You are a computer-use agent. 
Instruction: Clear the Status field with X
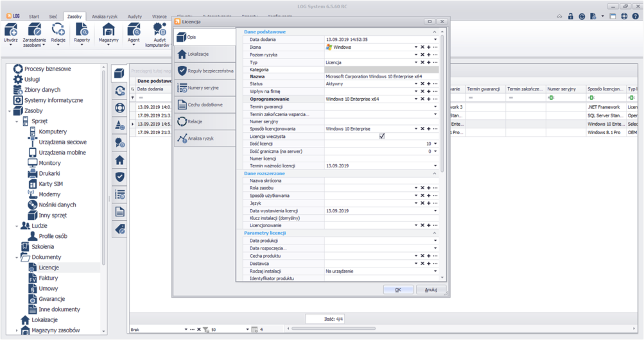[x=422, y=83]
